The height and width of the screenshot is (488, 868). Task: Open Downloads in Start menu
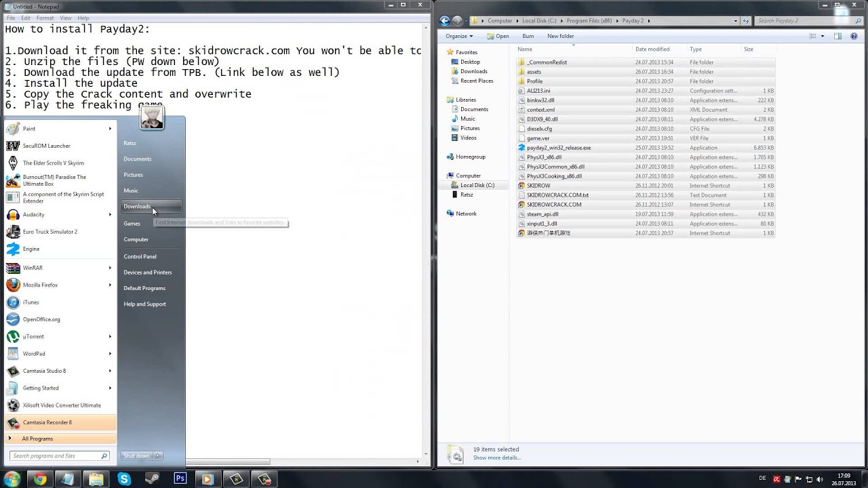[x=151, y=206]
